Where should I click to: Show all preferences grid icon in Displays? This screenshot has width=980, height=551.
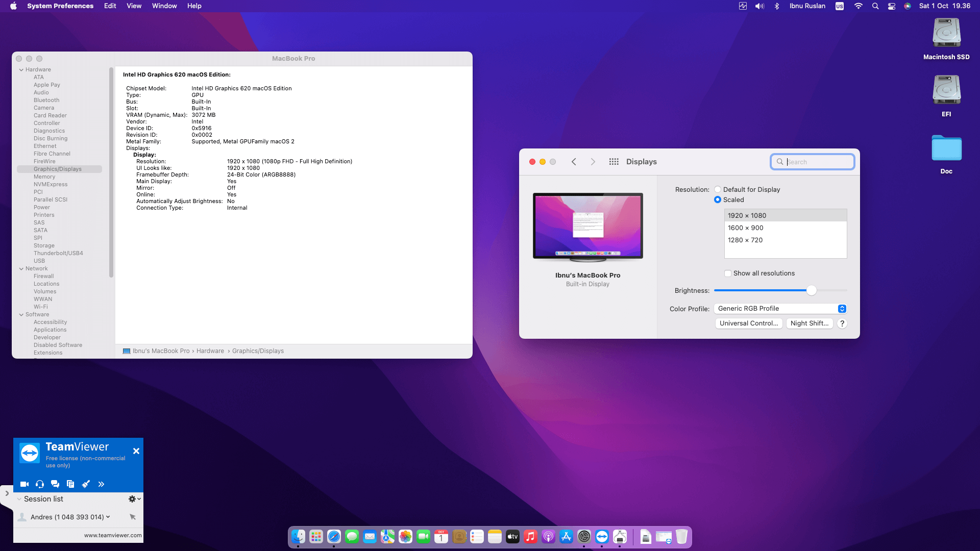pyautogui.click(x=614, y=162)
